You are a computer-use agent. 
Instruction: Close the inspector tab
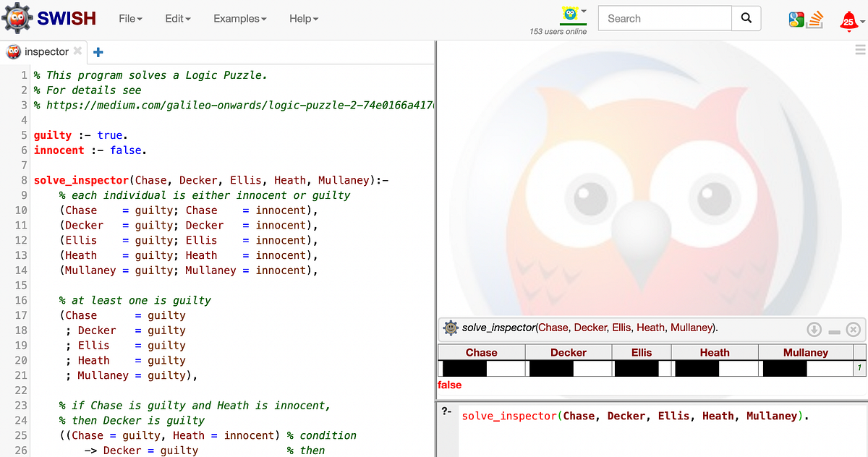pos(77,51)
